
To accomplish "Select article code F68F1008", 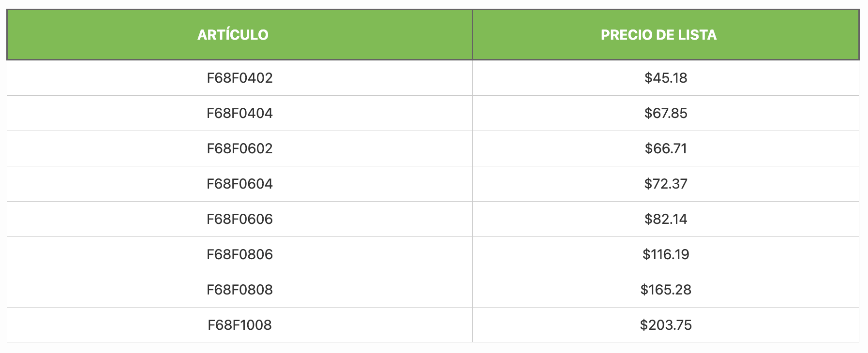I will pyautogui.click(x=239, y=325).
